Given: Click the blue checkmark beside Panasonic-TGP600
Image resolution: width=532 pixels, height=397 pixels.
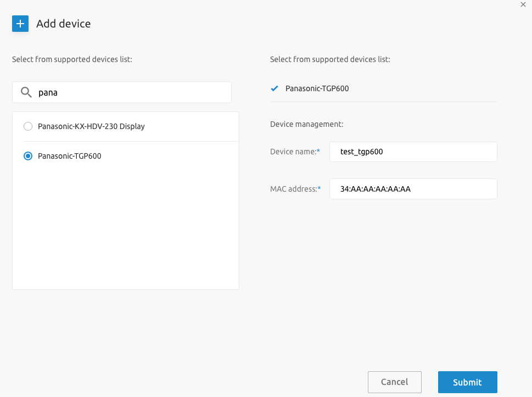Looking at the screenshot, I should coord(275,88).
